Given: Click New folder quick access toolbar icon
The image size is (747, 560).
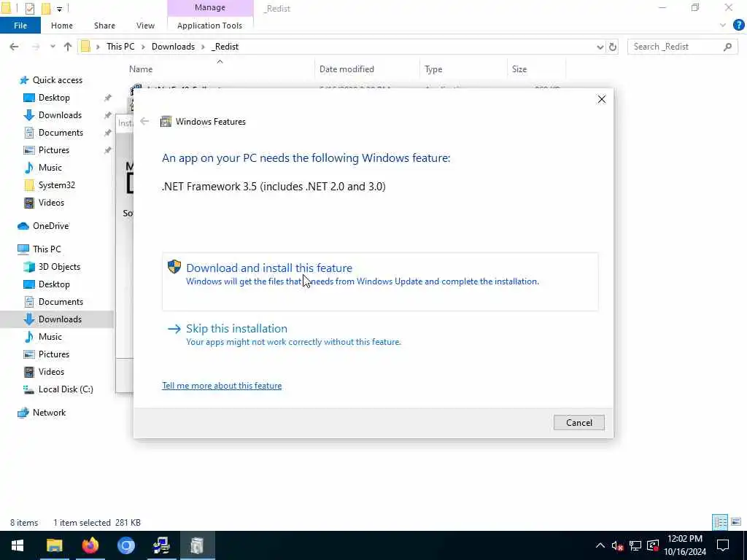Looking at the screenshot, I should pyautogui.click(x=46, y=8).
